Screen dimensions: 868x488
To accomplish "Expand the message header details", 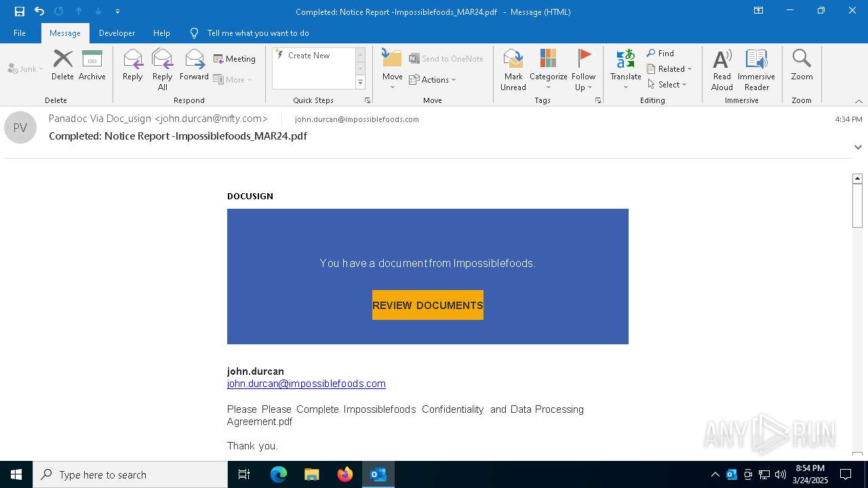I will click(858, 147).
